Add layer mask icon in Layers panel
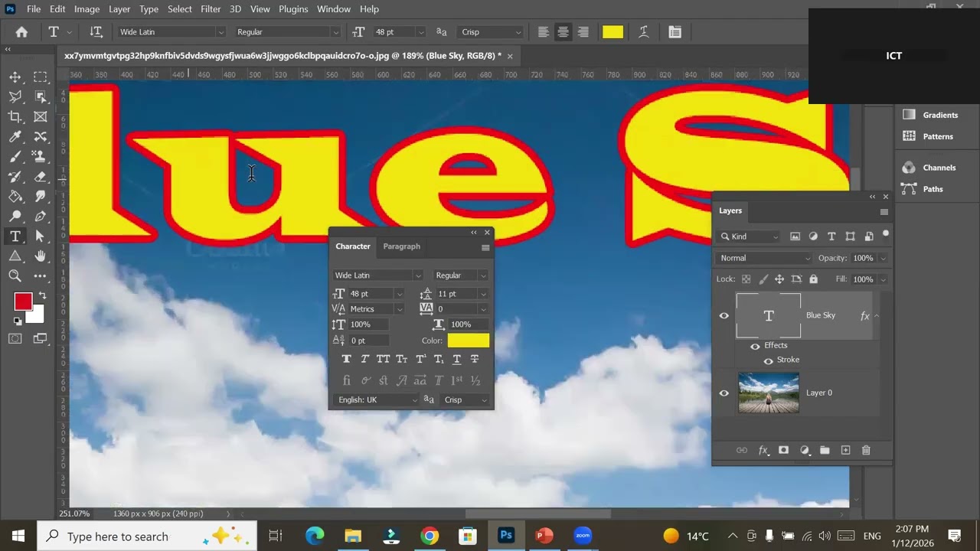980x551 pixels. [783, 451]
